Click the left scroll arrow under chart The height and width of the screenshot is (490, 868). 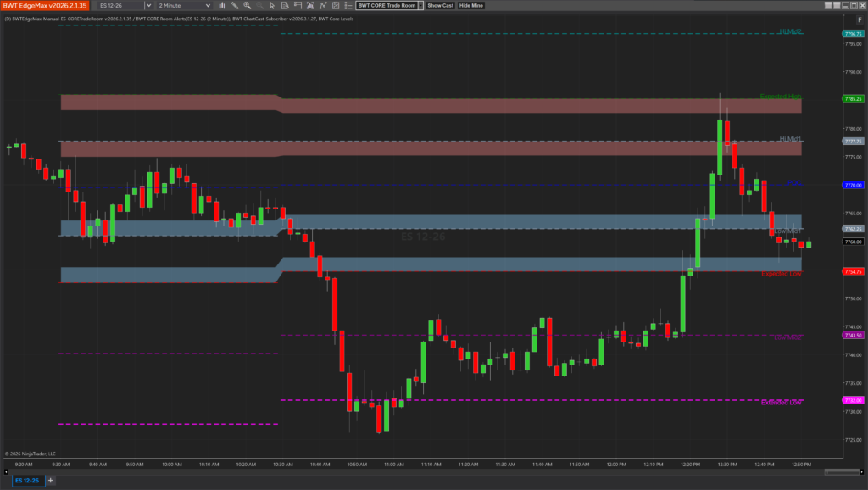click(6, 471)
